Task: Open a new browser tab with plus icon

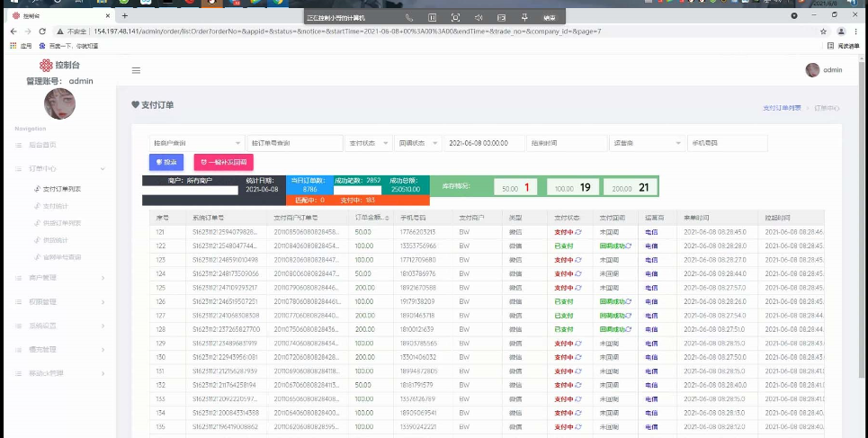Action: tap(125, 15)
